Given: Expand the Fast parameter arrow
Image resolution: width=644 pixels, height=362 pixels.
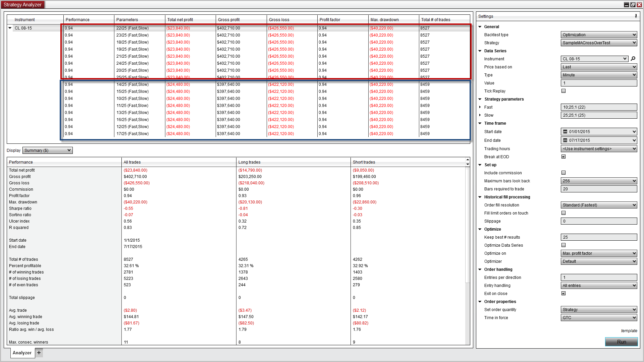Looking at the screenshot, I should (x=480, y=107).
